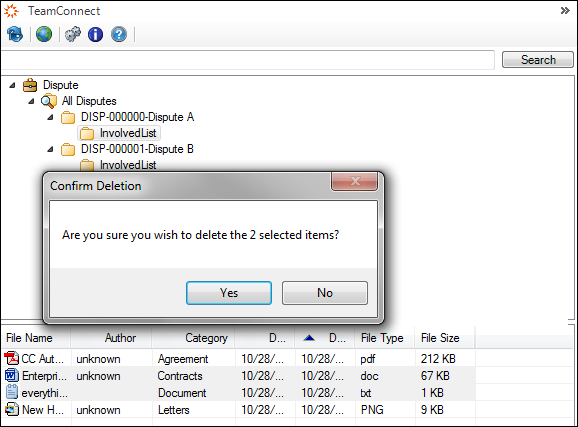
Task: Collapse the All Disputes node
Action: coord(31,101)
